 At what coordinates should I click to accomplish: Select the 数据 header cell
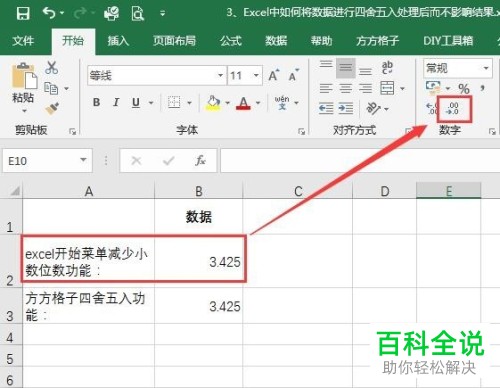pyautogui.click(x=199, y=217)
